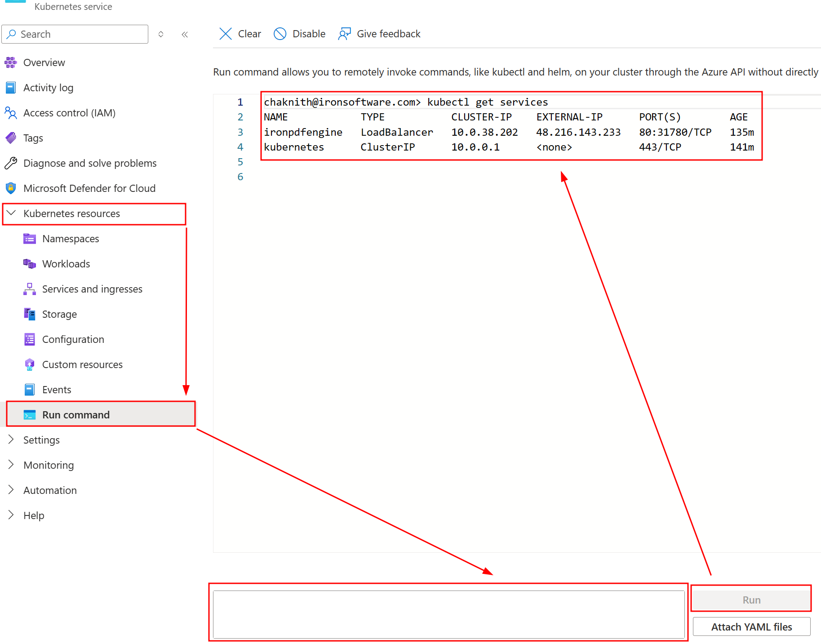Expand the Settings section

11,440
